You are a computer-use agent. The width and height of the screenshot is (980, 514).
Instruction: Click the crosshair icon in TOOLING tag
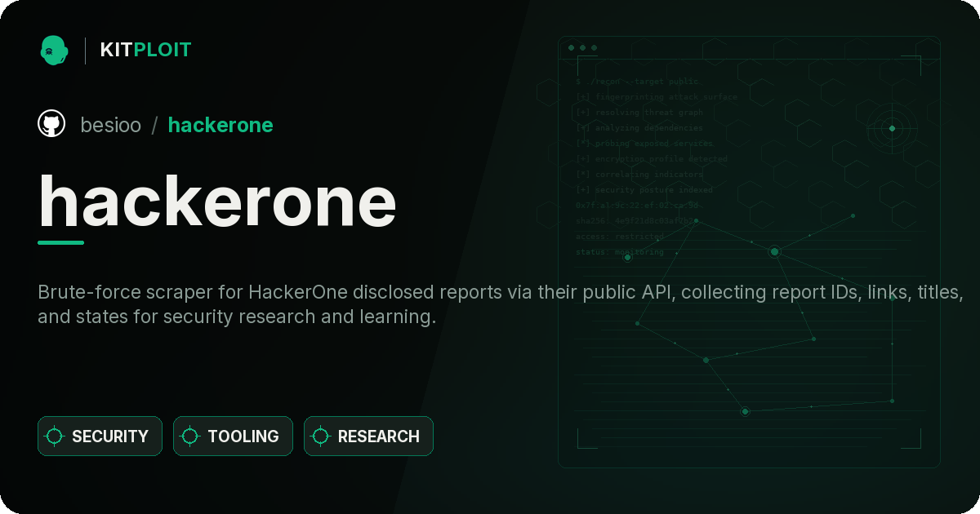(190, 436)
